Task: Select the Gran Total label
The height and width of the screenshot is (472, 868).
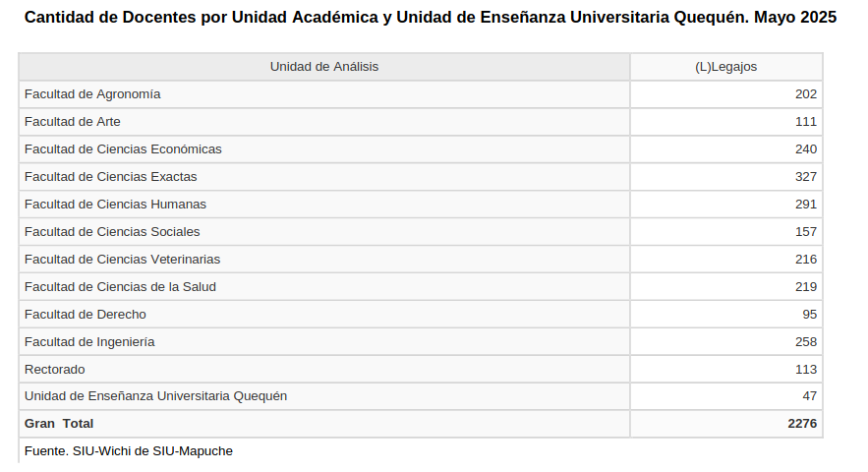Action: click(59, 424)
